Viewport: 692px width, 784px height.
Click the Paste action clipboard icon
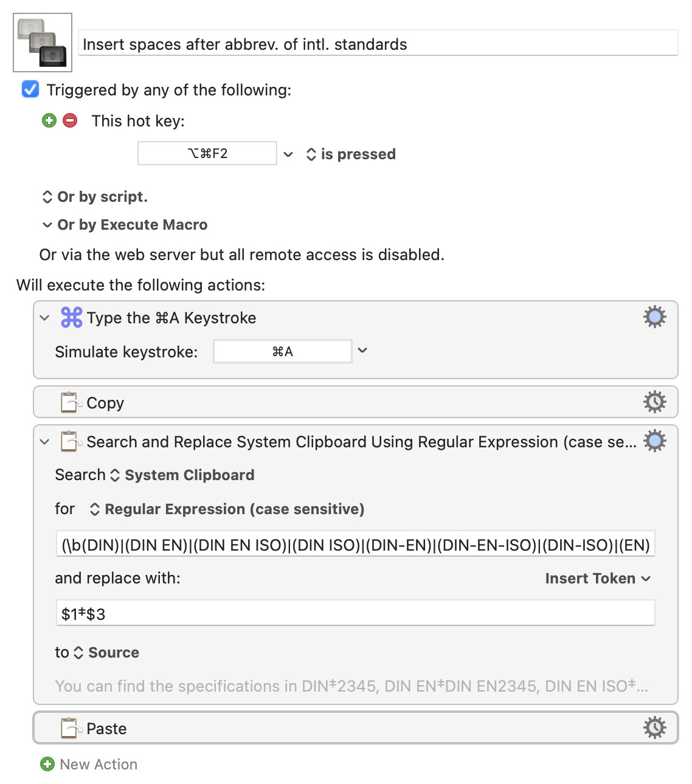(x=71, y=727)
